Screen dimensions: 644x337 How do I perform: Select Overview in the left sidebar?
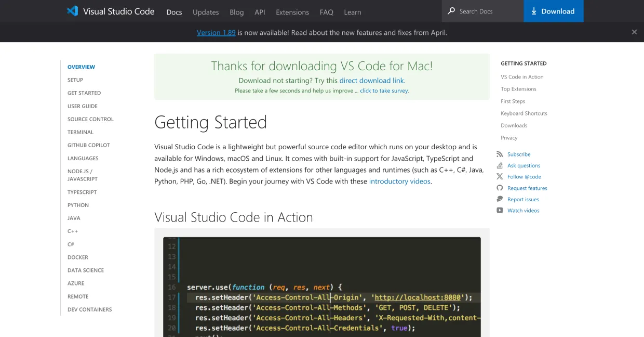point(82,67)
